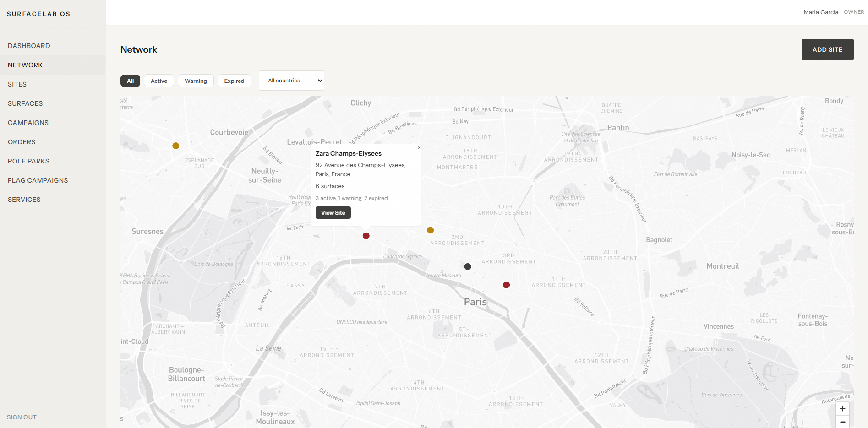This screenshot has height=428, width=868.
Task: Click View Site in the popup
Action: (333, 212)
